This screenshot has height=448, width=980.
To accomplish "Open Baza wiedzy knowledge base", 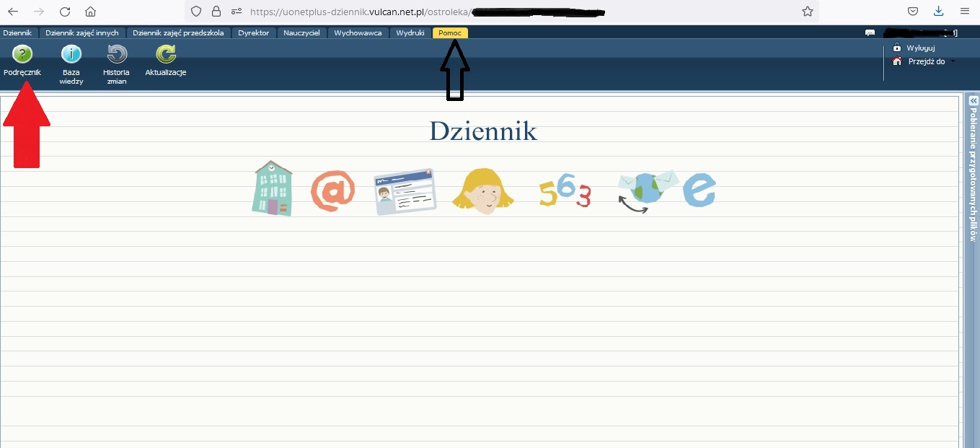I will click(71, 55).
